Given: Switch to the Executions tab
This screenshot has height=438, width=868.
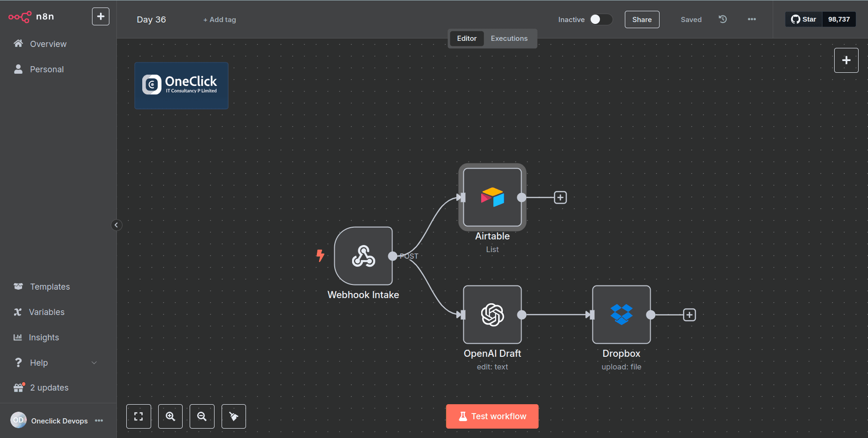Looking at the screenshot, I should [509, 38].
